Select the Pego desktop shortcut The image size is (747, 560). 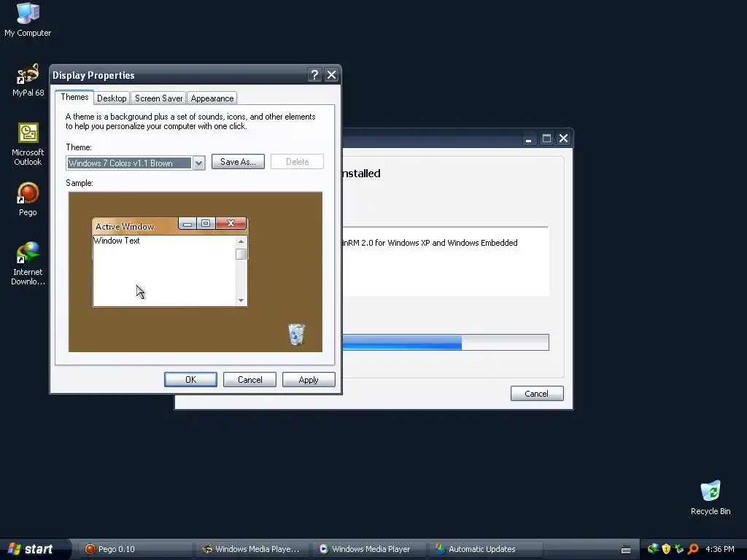[28, 199]
